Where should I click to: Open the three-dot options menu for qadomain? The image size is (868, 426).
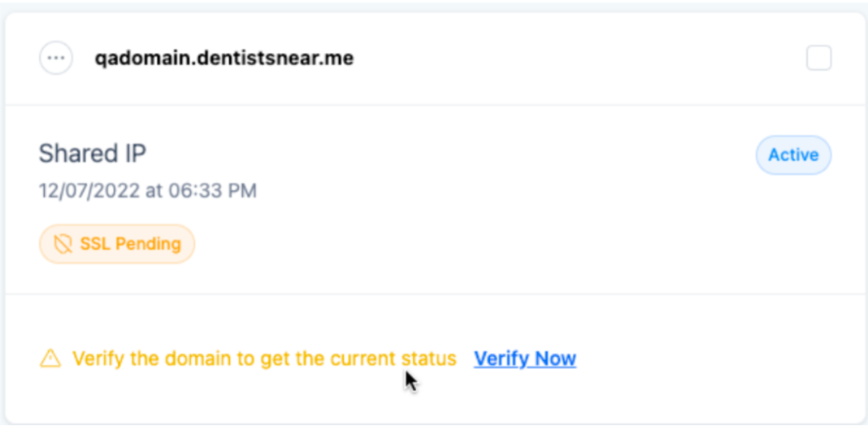click(55, 59)
